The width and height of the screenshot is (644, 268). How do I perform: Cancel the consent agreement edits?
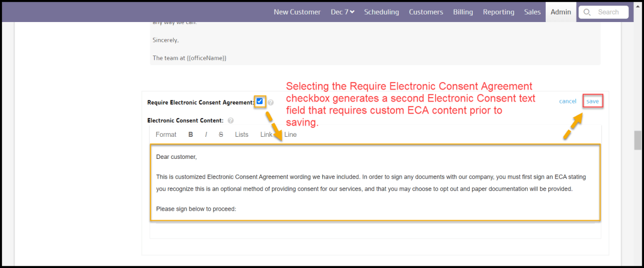pos(568,102)
